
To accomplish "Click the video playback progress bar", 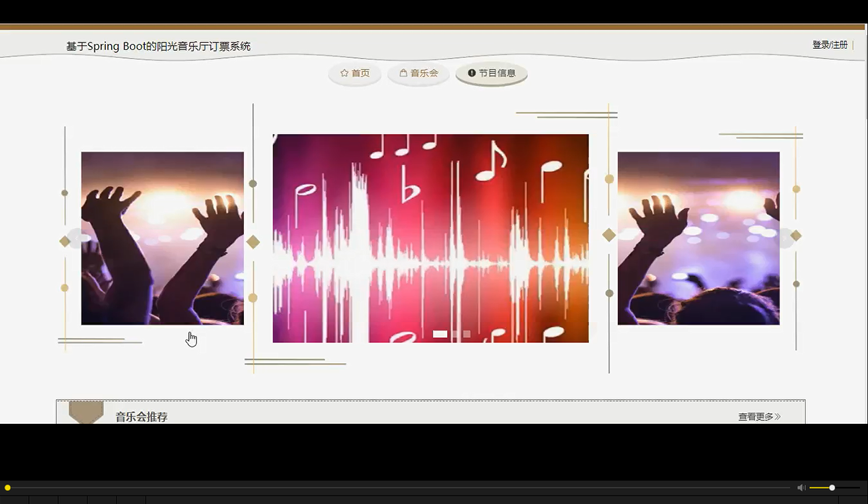I will [398, 487].
